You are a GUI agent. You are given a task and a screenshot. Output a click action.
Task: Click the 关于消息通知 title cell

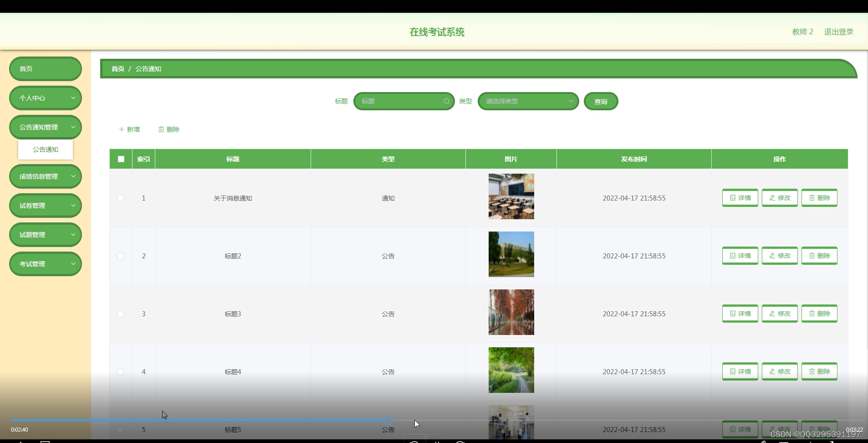tap(233, 198)
